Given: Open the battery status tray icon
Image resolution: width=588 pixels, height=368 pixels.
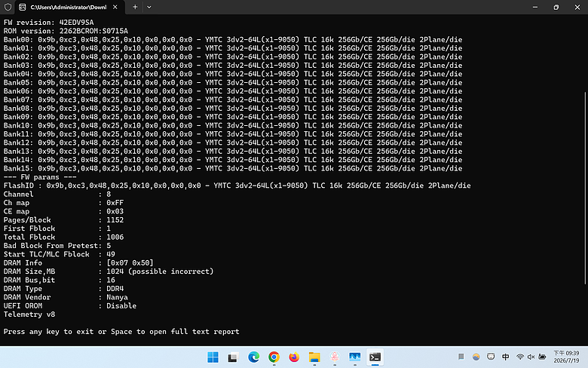Looking at the screenshot, I should (542, 357).
